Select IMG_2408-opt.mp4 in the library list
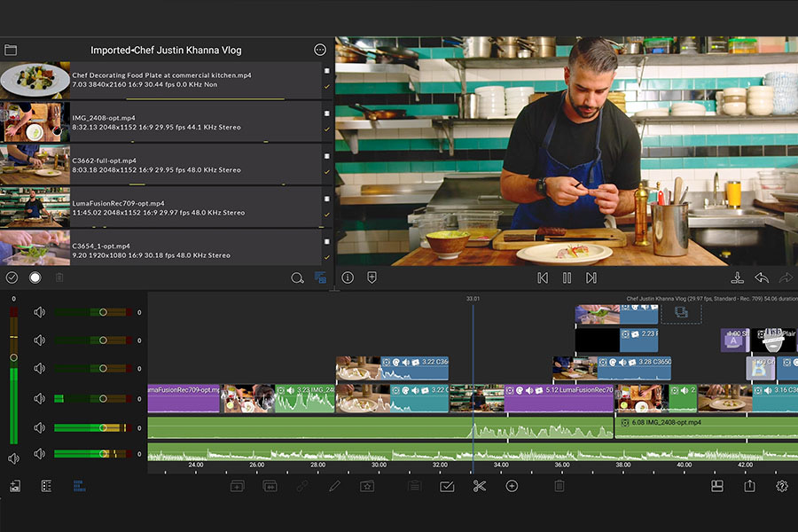 tap(162, 122)
